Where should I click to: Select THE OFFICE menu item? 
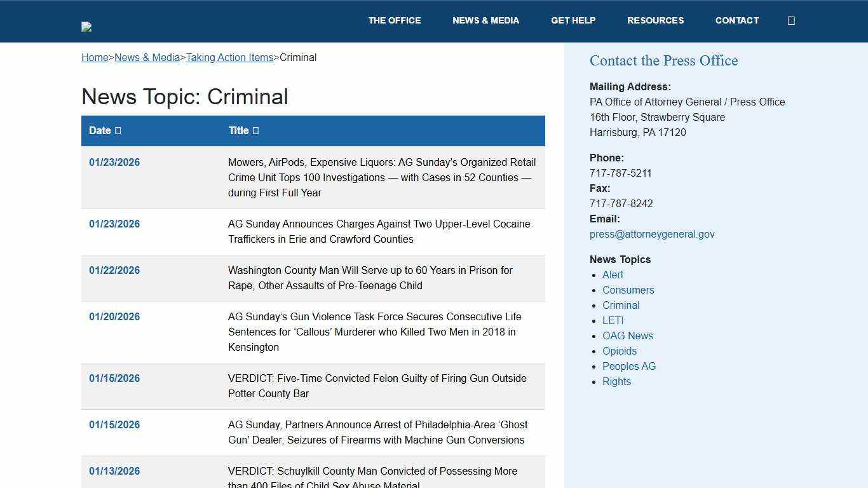click(x=394, y=20)
